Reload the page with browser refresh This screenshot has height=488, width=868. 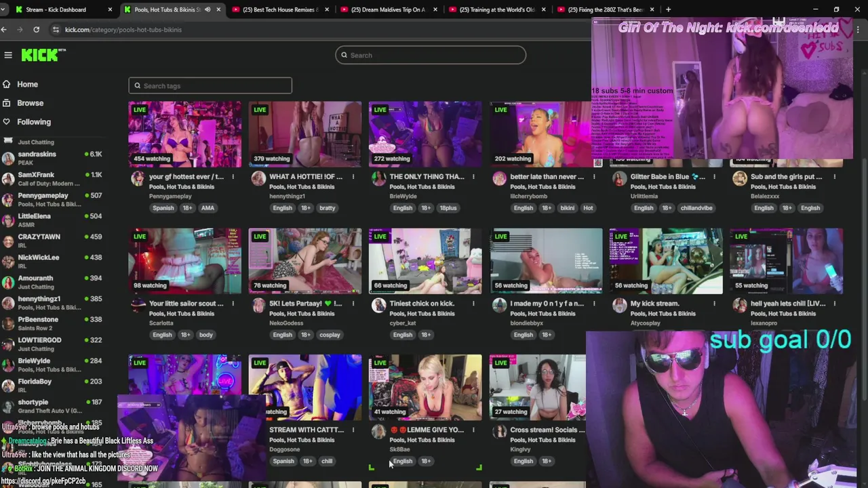36,29
